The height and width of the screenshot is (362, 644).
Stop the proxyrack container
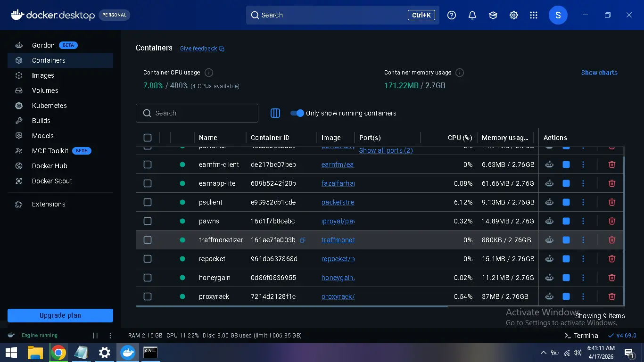(x=566, y=296)
